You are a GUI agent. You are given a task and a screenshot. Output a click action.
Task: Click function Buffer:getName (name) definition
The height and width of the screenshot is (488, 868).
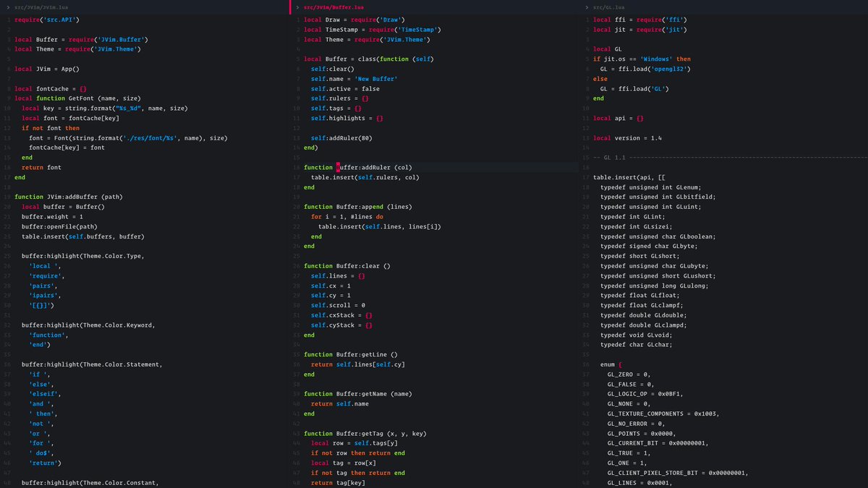358,394
